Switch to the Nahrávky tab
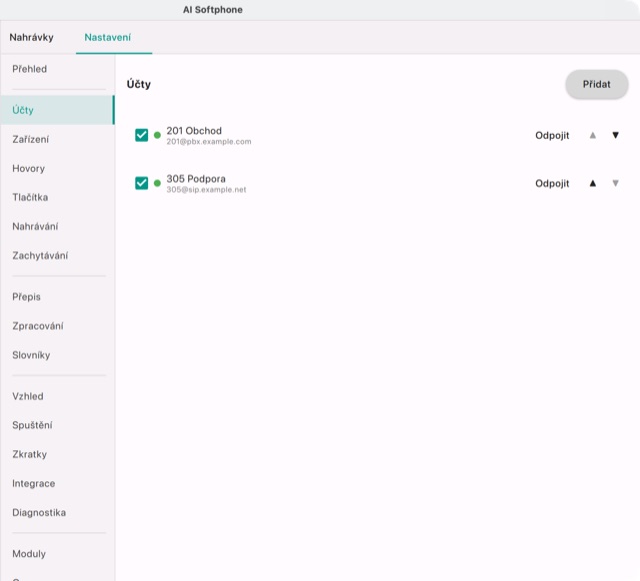This screenshot has width=640, height=581. [x=31, y=38]
